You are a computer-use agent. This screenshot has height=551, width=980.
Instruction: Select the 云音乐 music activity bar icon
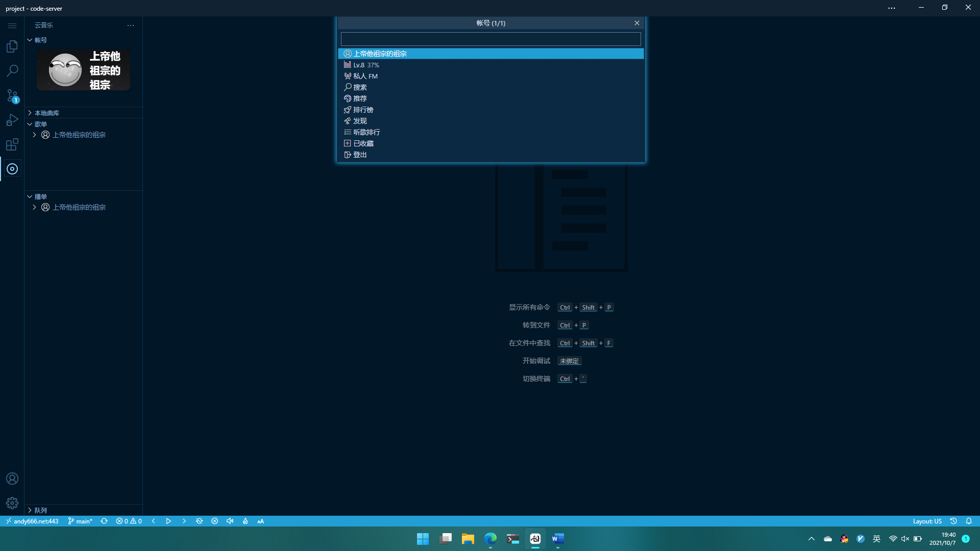[12, 169]
